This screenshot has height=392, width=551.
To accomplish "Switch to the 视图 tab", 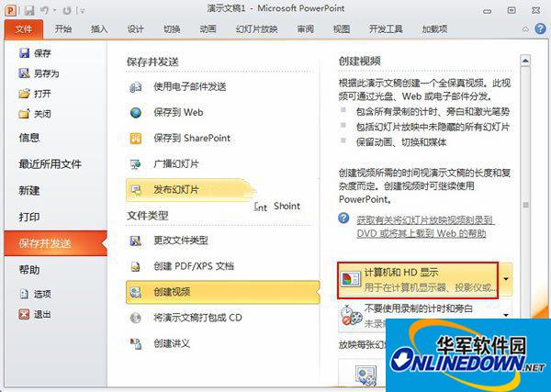I will (342, 28).
